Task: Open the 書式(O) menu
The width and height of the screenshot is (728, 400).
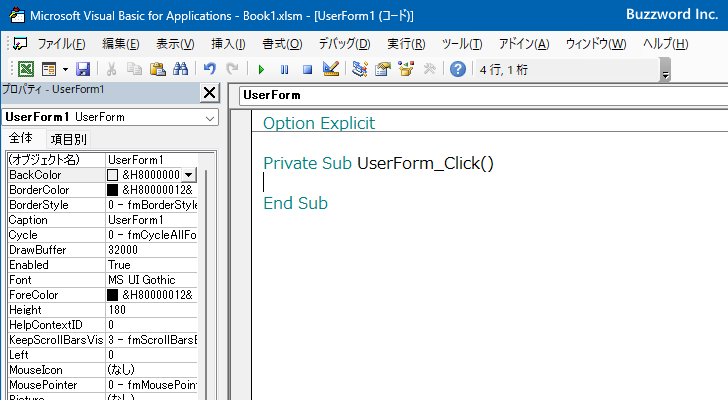Action: tap(282, 44)
